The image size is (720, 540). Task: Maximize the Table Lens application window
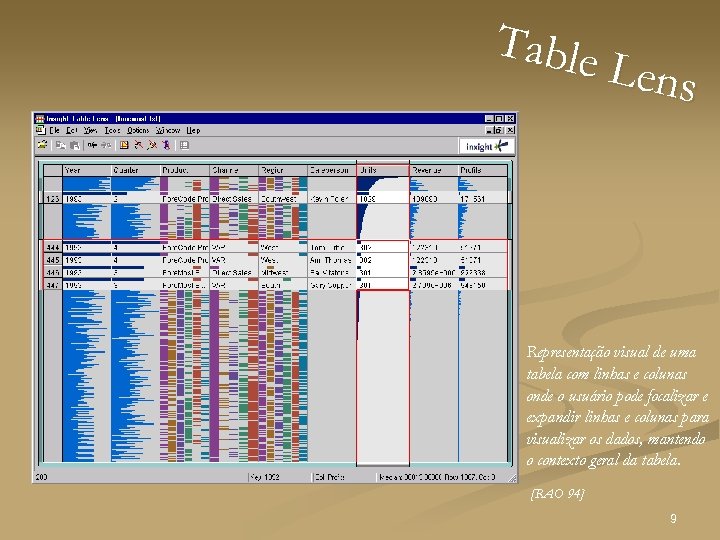(x=500, y=119)
